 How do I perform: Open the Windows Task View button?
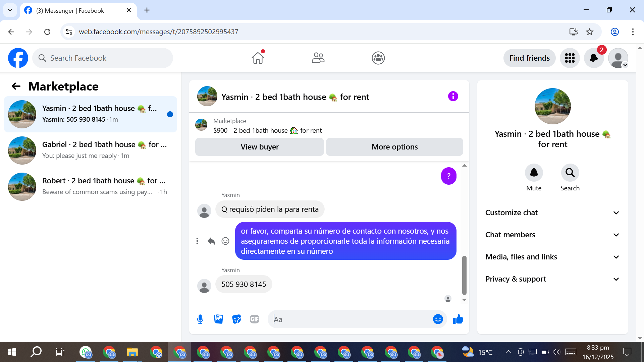(x=60, y=352)
